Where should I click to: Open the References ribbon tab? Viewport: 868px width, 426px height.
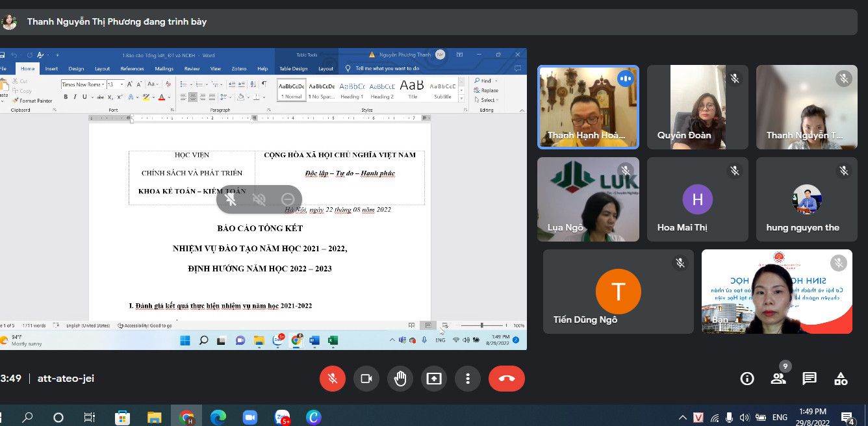(x=132, y=69)
